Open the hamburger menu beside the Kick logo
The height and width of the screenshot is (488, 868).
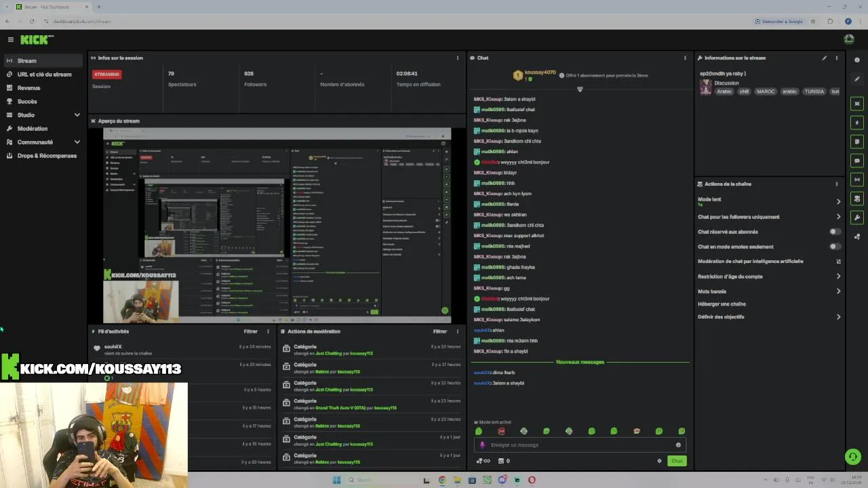pyautogui.click(x=10, y=39)
